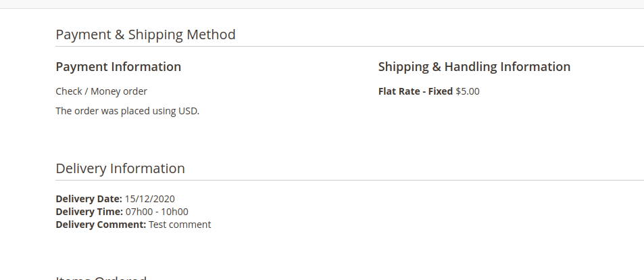This screenshot has height=280, width=644.
Task: Click the Payment & Shipping Method heading
Action: coord(145,34)
